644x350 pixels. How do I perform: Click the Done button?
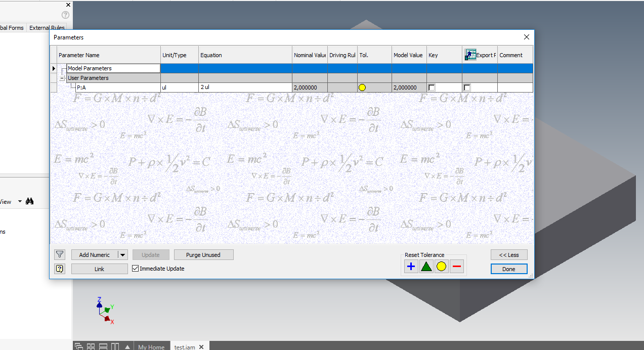pos(509,269)
